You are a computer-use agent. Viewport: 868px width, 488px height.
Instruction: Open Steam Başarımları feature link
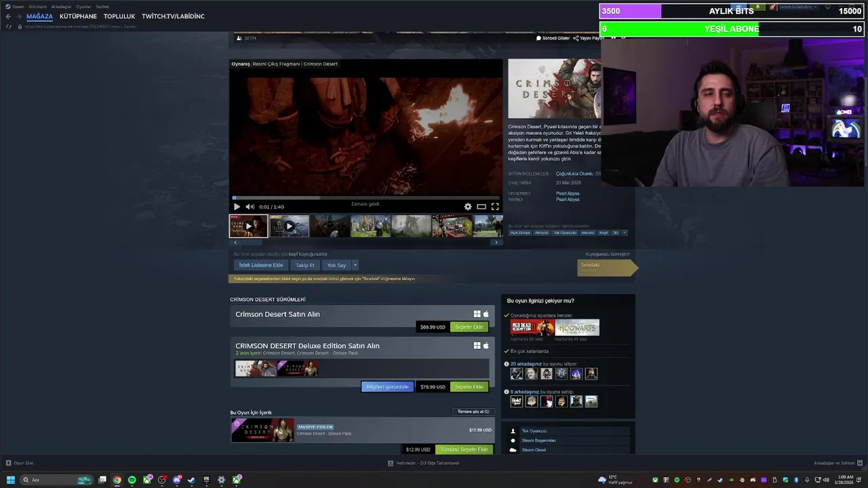(x=538, y=441)
